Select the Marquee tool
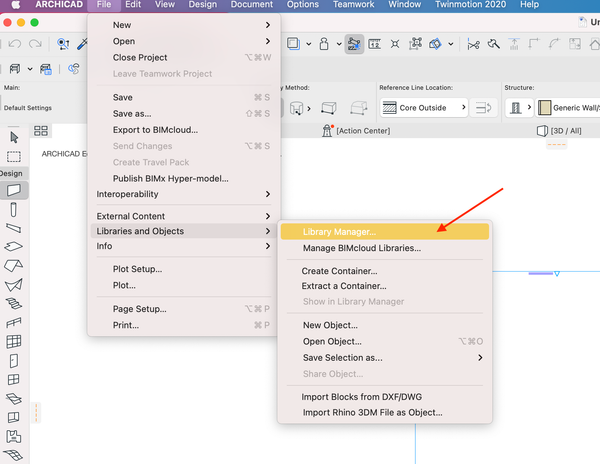The image size is (600, 464). coord(14,156)
